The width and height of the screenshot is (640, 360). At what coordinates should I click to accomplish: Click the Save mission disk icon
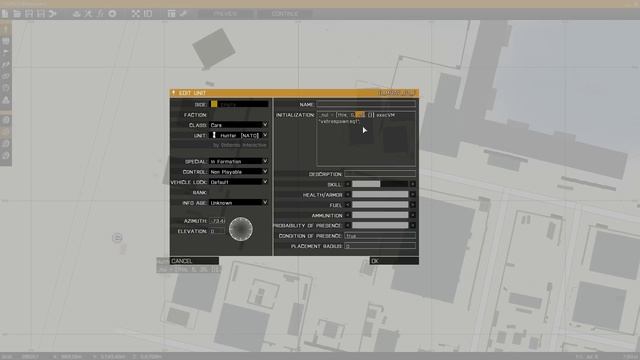29,13
